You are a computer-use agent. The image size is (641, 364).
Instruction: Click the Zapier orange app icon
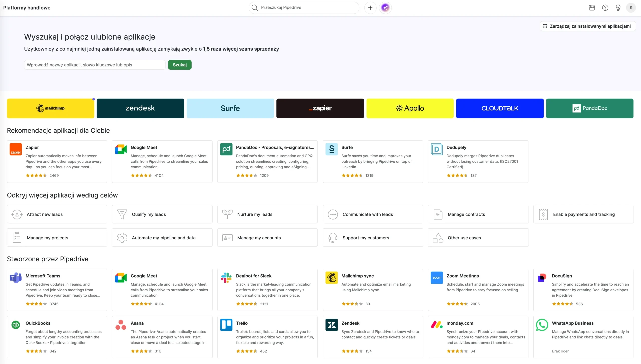[x=16, y=149]
